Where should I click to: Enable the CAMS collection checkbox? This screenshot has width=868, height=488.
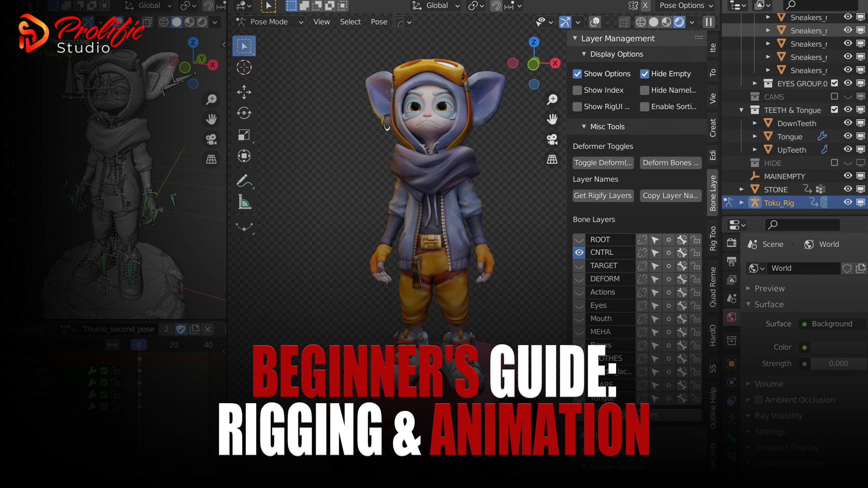coord(834,96)
